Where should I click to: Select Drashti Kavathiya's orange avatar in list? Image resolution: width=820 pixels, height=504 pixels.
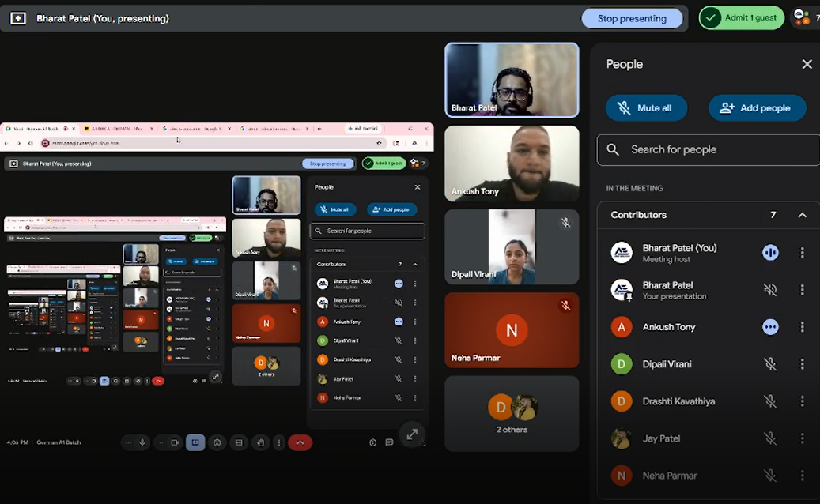pos(622,401)
